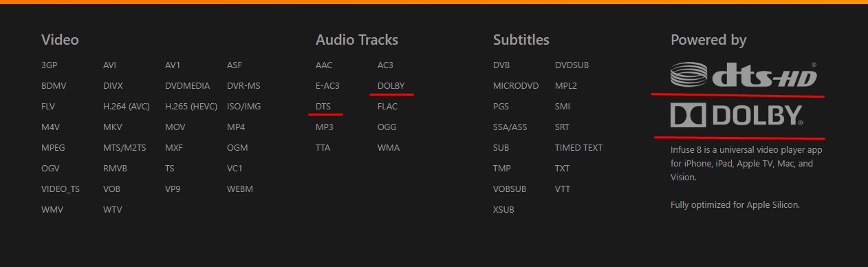Click the H.264 (AVC) format entry
868x267 pixels.
click(x=127, y=107)
